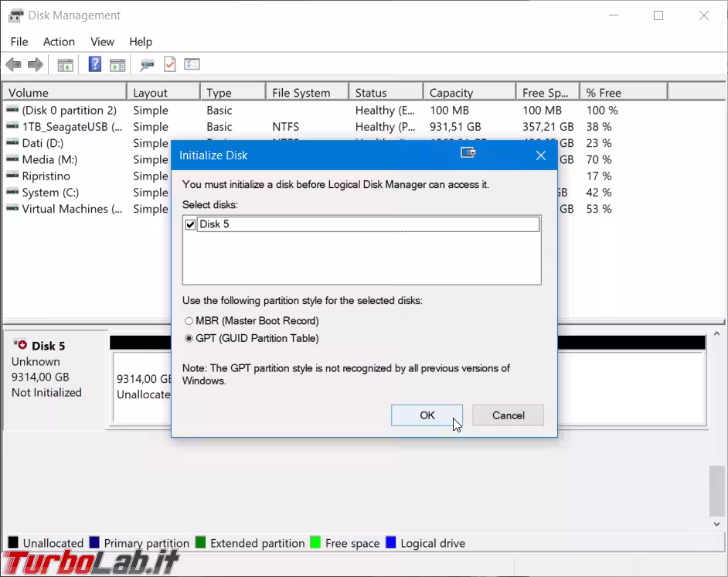Click the scroll down arrow of the disk pane
This screenshot has width=728, height=577.
pos(717,524)
